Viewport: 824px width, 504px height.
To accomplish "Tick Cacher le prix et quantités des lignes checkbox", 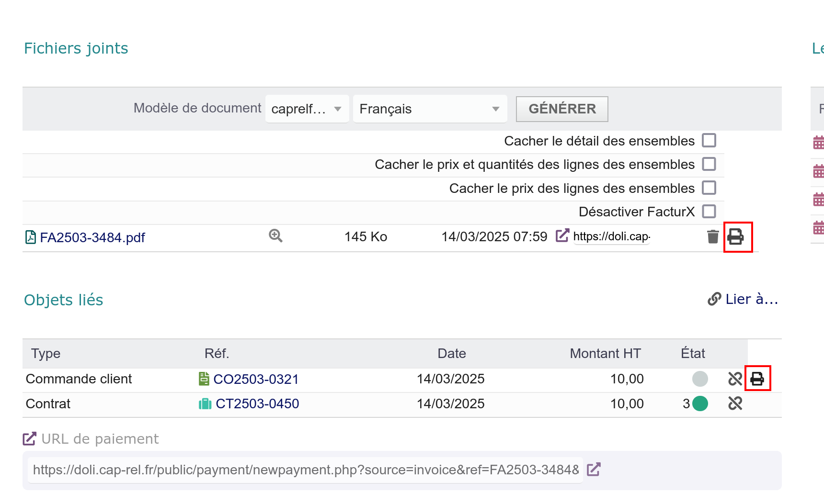I will click(x=709, y=164).
